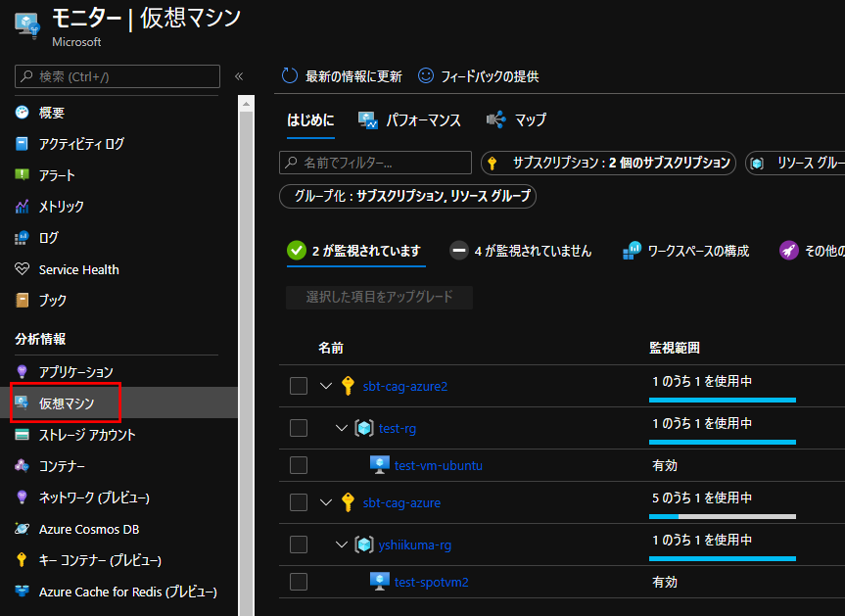845x616 pixels.
Task: Collapse the sbt-cag-azure2 subscription row
Action: (x=325, y=386)
